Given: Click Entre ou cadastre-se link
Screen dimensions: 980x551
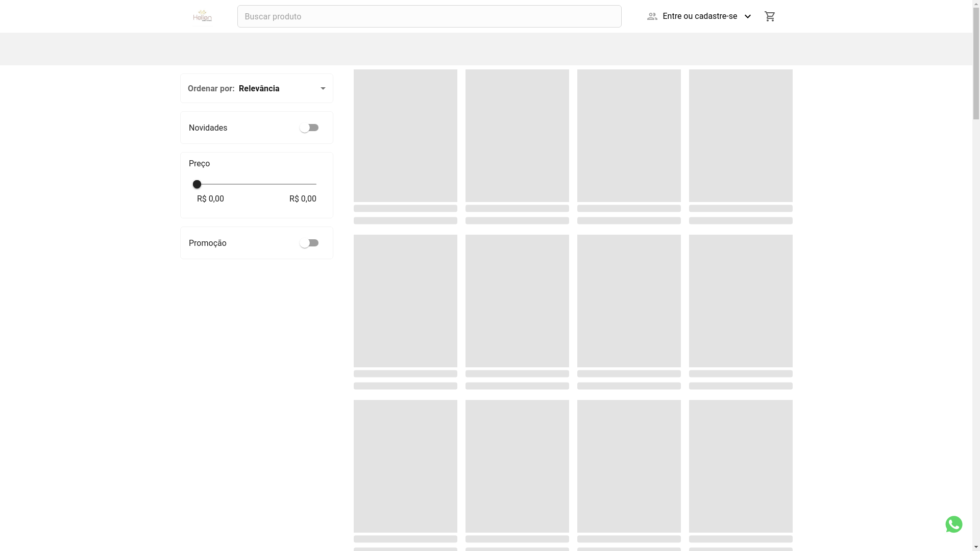Looking at the screenshot, I should click(700, 16).
